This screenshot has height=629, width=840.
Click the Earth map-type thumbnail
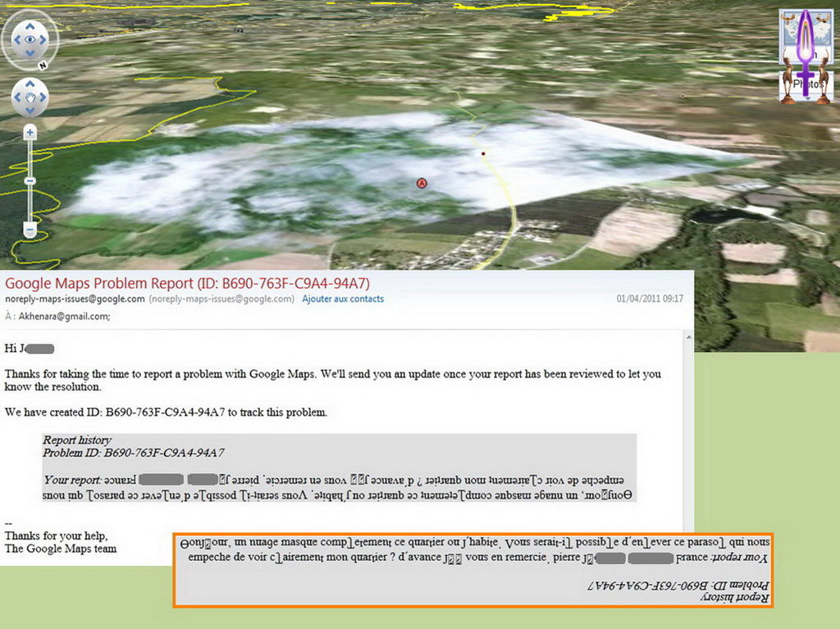795,37
